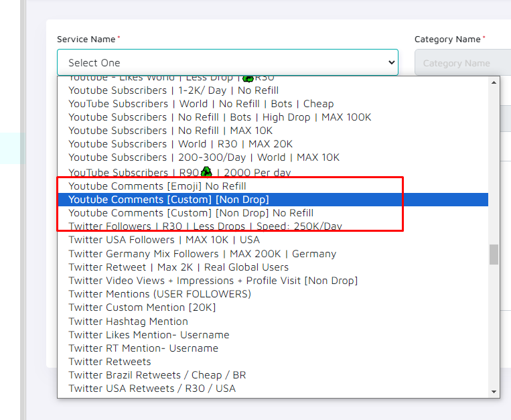Pick Twitter Likes Mention- Username
The image size is (511, 420).
click(273, 335)
